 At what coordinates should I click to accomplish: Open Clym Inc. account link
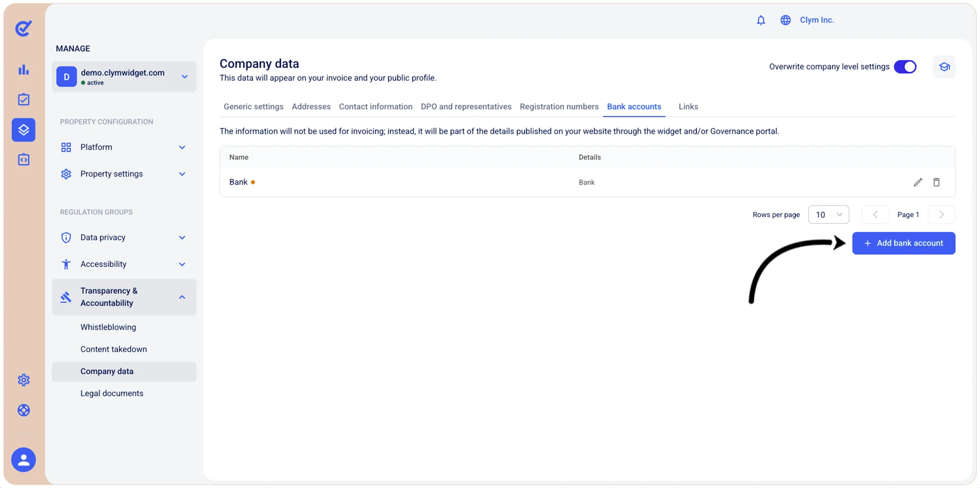(x=816, y=20)
